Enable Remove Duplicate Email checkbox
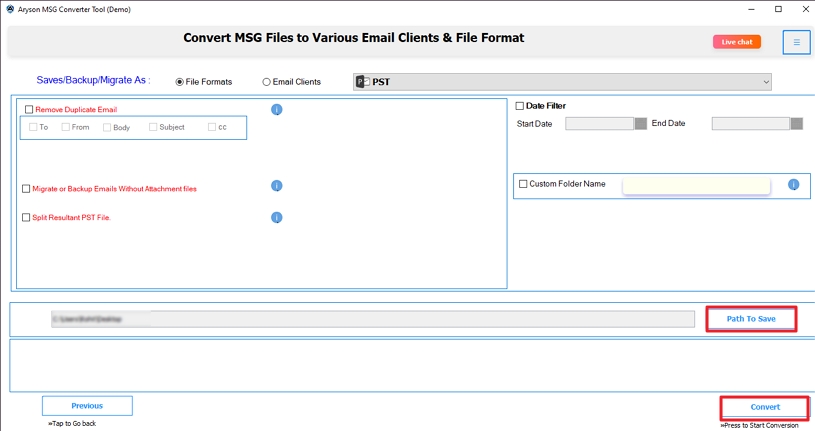This screenshot has width=815, height=431. (29, 109)
